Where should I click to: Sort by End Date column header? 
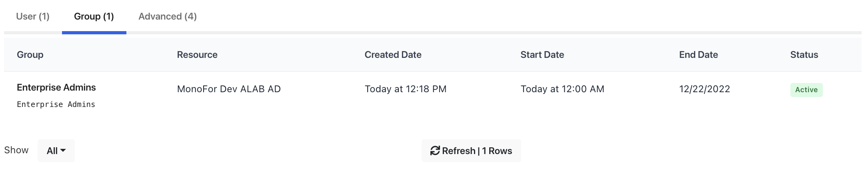(x=698, y=55)
